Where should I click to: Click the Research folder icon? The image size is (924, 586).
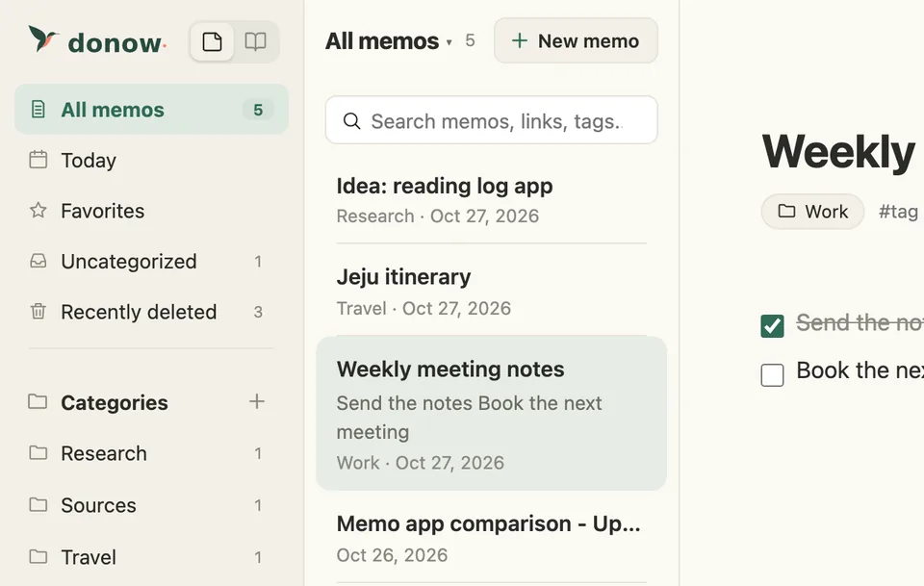[x=38, y=452]
